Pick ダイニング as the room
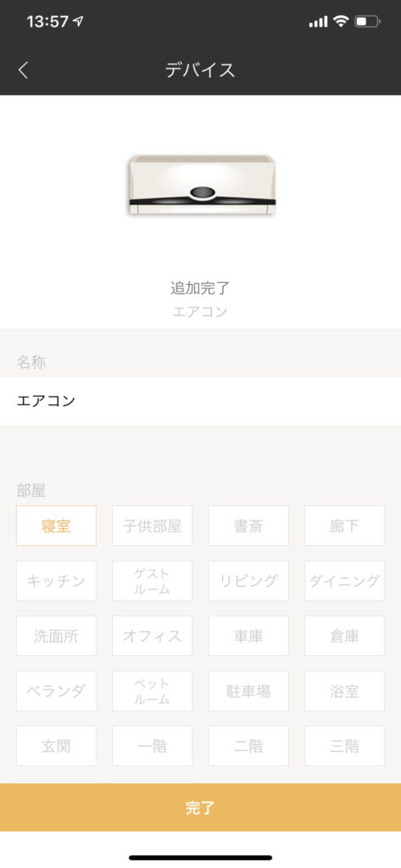The height and width of the screenshot is (868, 401). tap(344, 581)
